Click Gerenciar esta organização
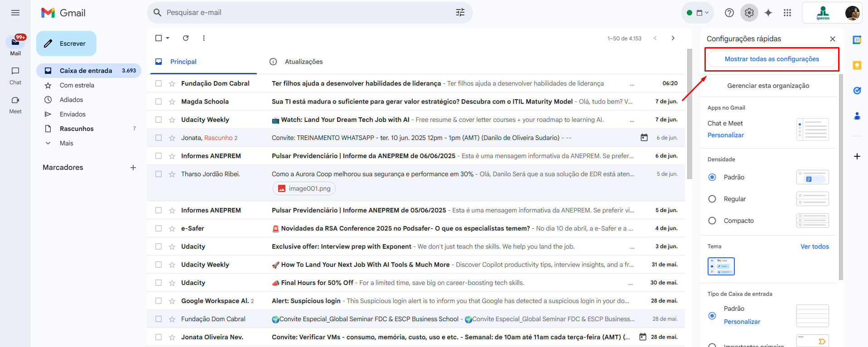Screen dimensions: 868x347 768,86
